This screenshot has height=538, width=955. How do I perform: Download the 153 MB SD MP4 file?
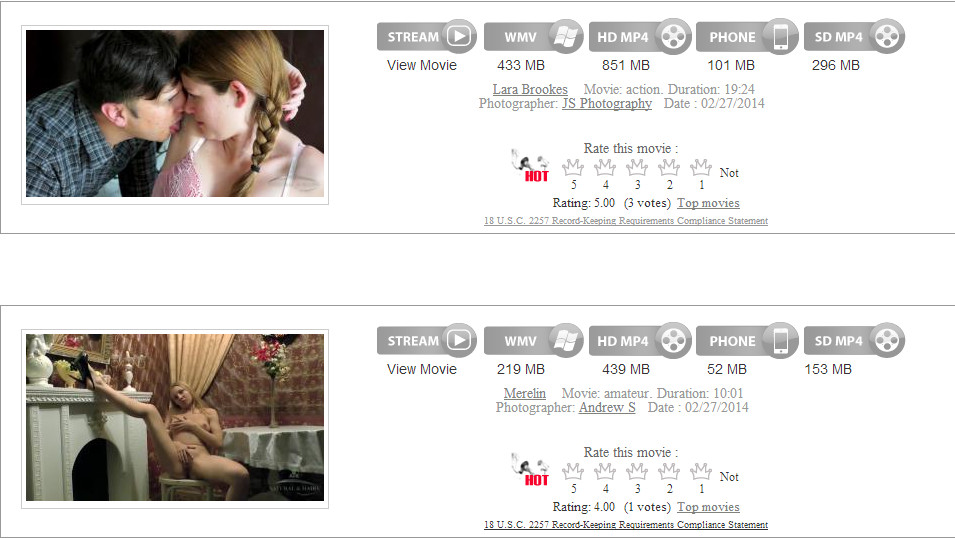(854, 341)
